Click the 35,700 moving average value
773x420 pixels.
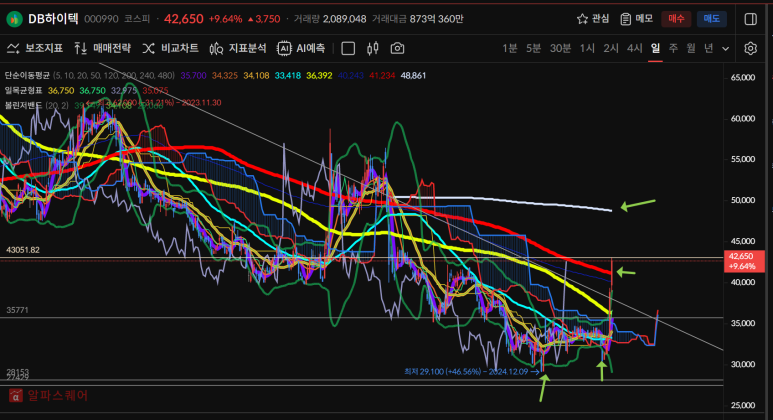pos(193,75)
